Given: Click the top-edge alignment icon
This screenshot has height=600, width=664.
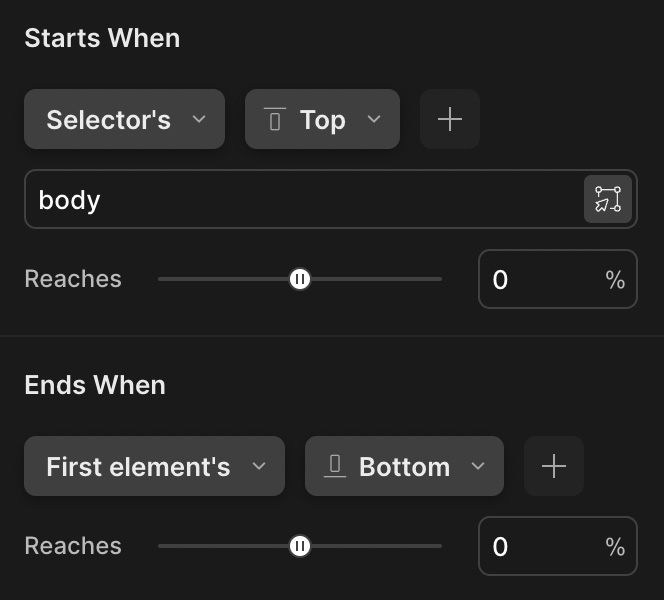Looking at the screenshot, I should click(275, 119).
